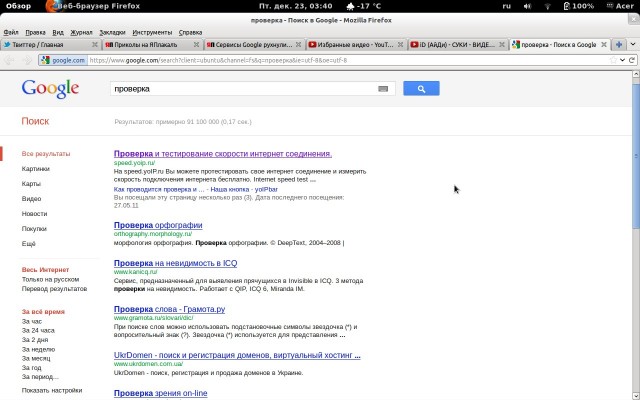Open the Вид menu
This screenshot has width=640, height=400.
pyautogui.click(x=58, y=32)
